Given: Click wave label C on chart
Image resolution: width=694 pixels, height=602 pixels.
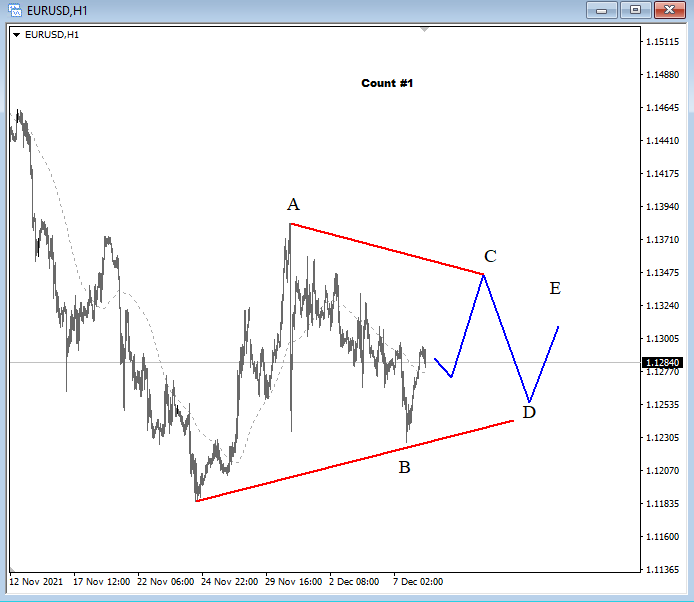Looking at the screenshot, I should [x=490, y=256].
